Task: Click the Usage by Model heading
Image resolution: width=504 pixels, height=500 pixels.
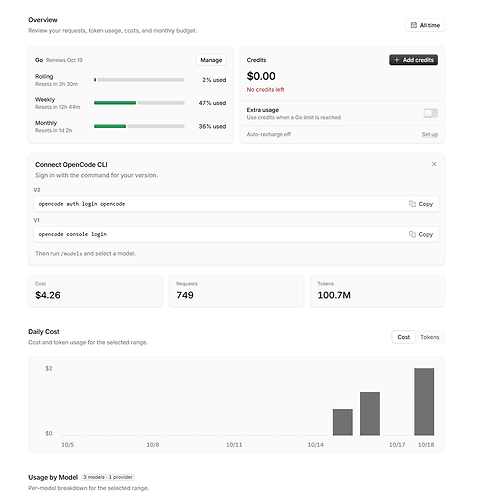Action: tap(53, 477)
